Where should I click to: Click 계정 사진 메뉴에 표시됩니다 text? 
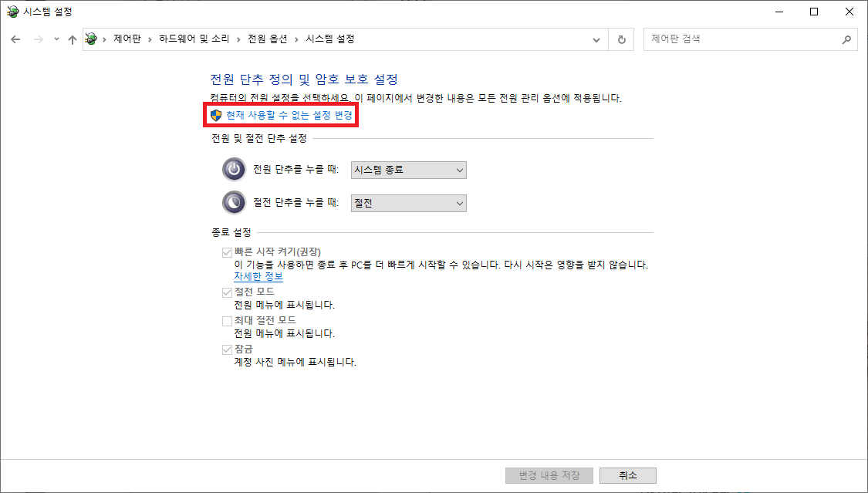pyautogui.click(x=295, y=363)
